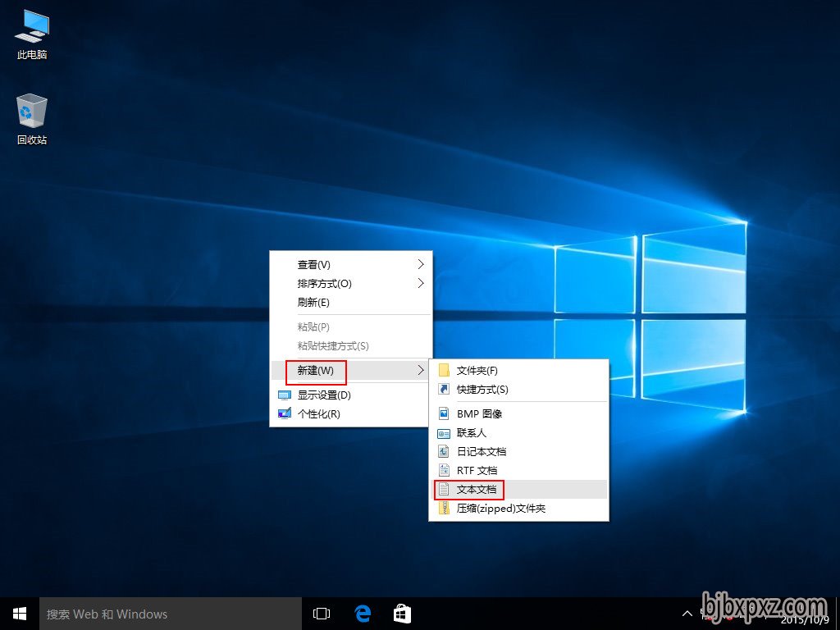Create a new 文件夹(F)
This screenshot has width=840, height=630.
519,371
